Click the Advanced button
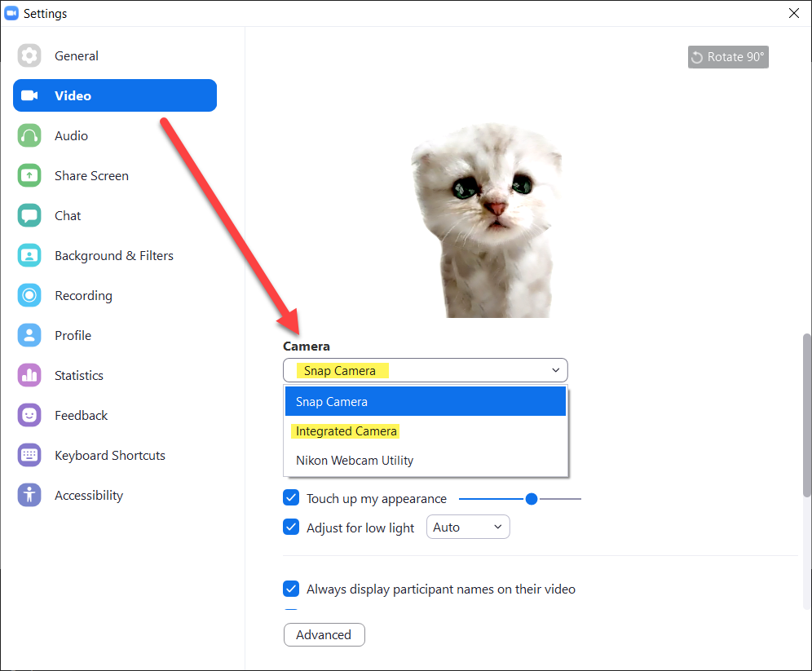This screenshot has height=671, width=812. [324, 634]
